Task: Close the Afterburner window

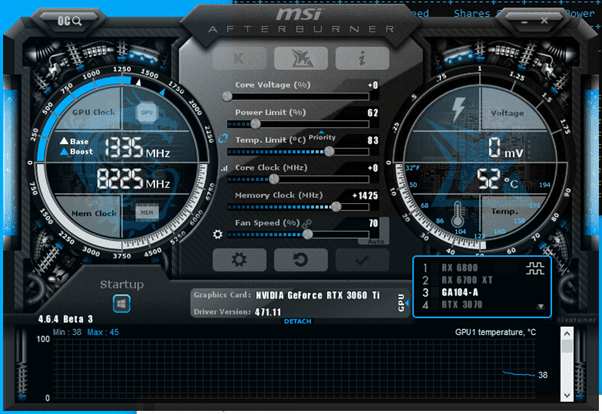Action: point(544,21)
